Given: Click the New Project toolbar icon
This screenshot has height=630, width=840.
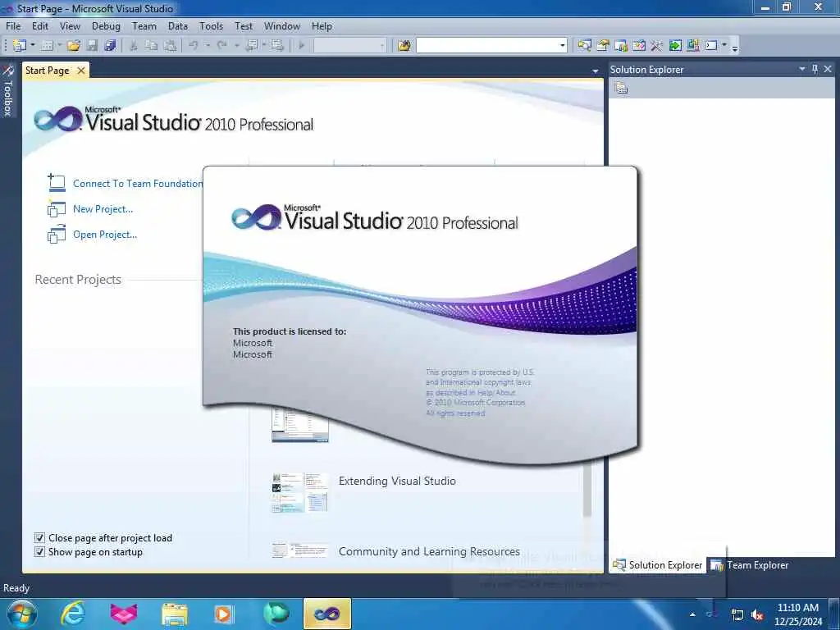Looking at the screenshot, I should [x=20, y=46].
